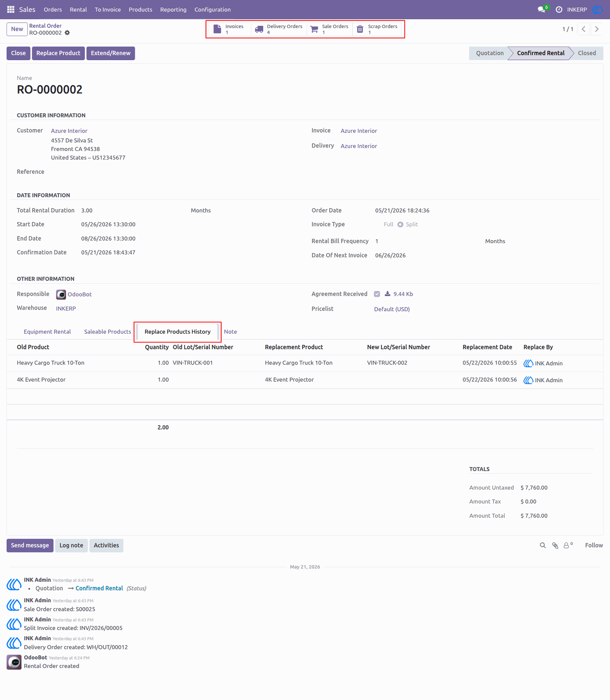Open the Configuration menu
The height and width of the screenshot is (700, 610).
(x=212, y=9)
